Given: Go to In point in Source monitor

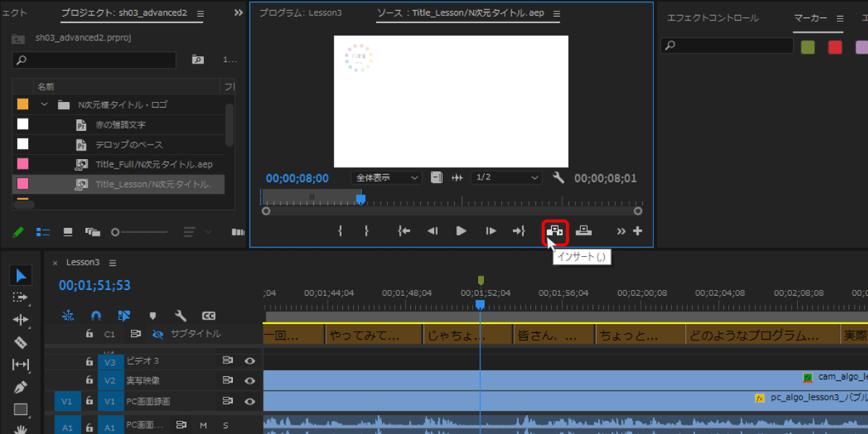Looking at the screenshot, I should coord(404,231).
